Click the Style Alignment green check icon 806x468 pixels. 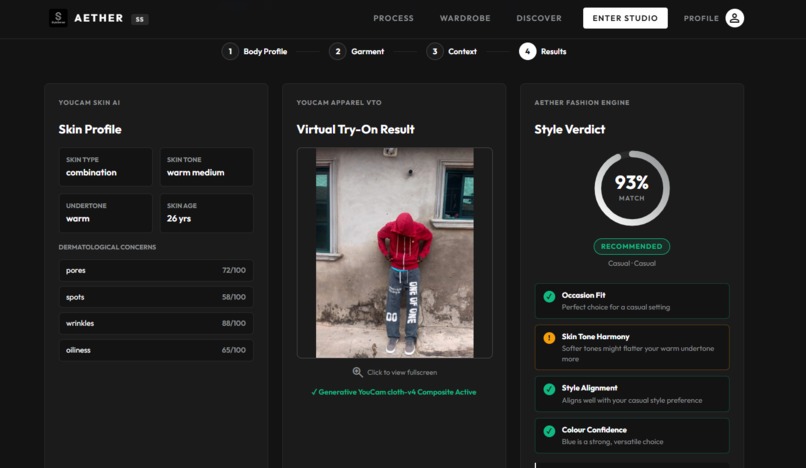tap(549, 389)
